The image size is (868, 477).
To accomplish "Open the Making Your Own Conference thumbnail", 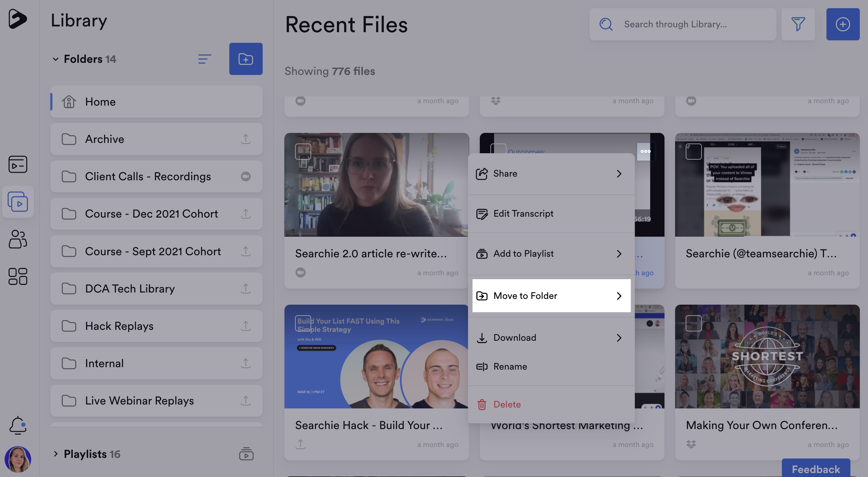I will tap(767, 357).
